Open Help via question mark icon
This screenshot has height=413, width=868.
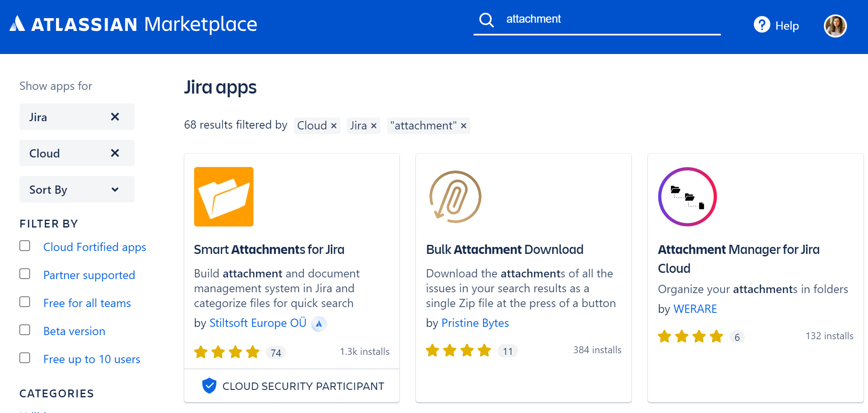762,25
